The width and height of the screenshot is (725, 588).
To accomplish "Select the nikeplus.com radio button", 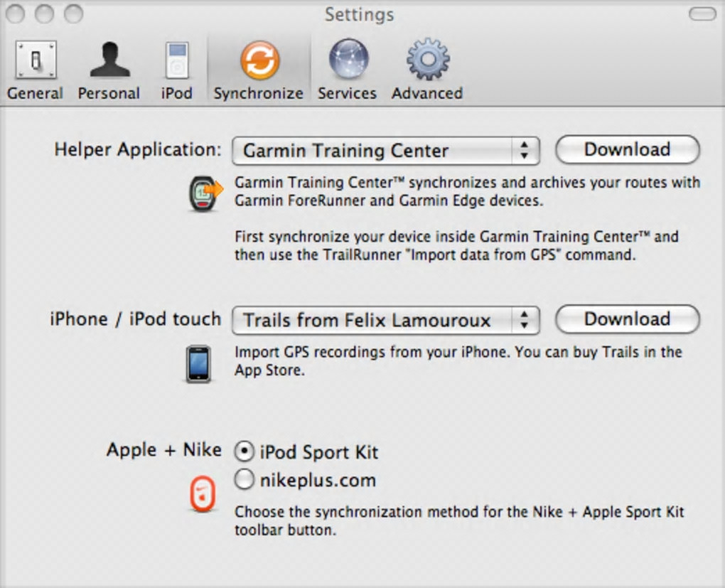I will click(244, 479).
